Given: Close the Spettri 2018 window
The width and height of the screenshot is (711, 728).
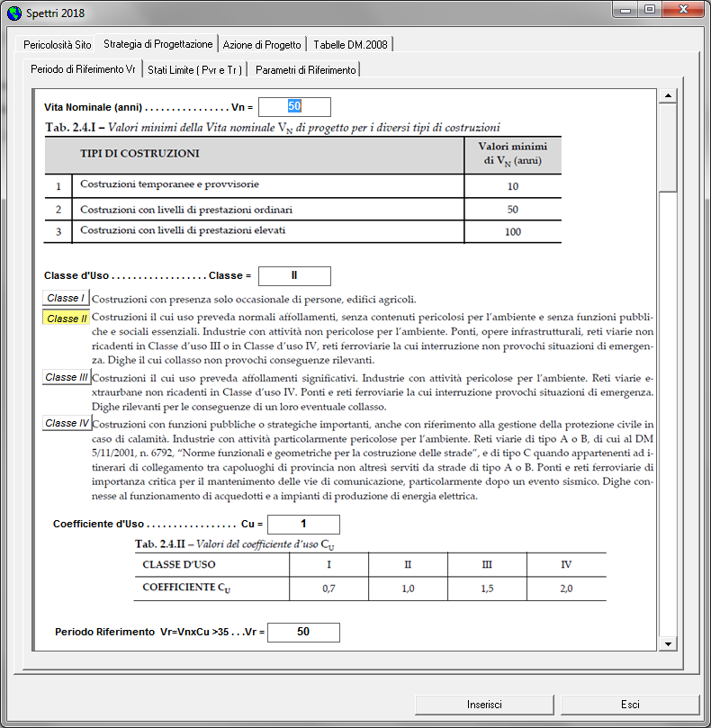Looking at the screenshot, I should pos(683,10).
